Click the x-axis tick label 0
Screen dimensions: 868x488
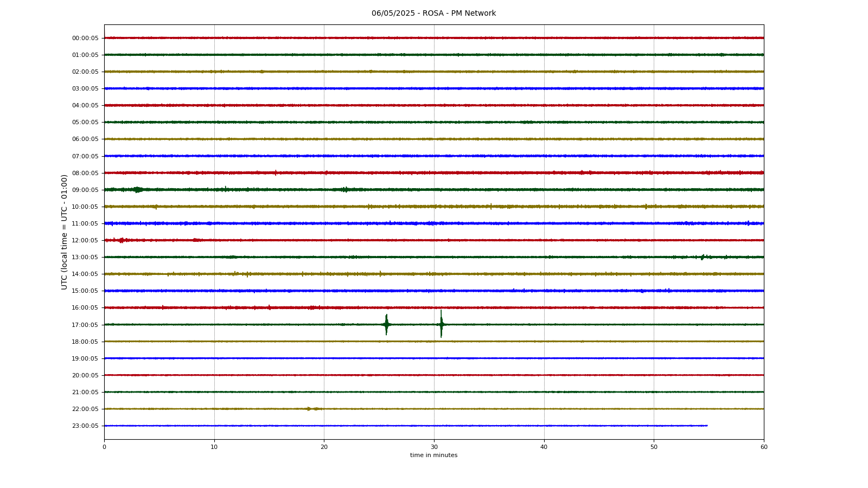104,447
